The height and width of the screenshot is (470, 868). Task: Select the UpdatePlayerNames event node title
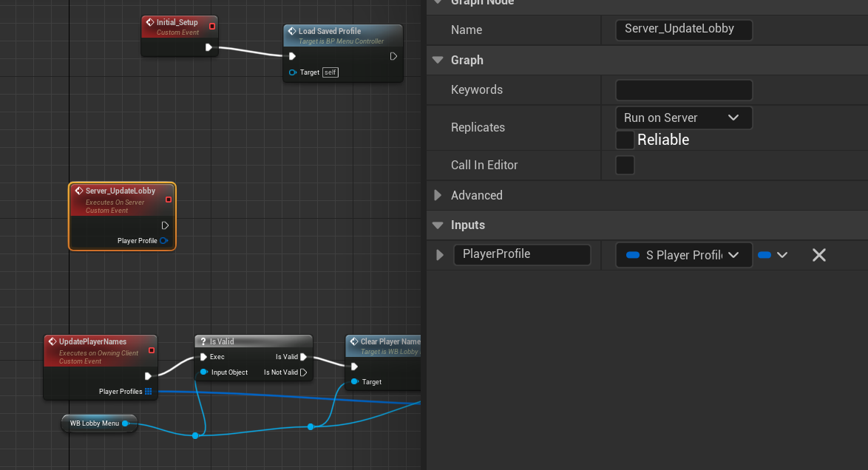coord(92,341)
